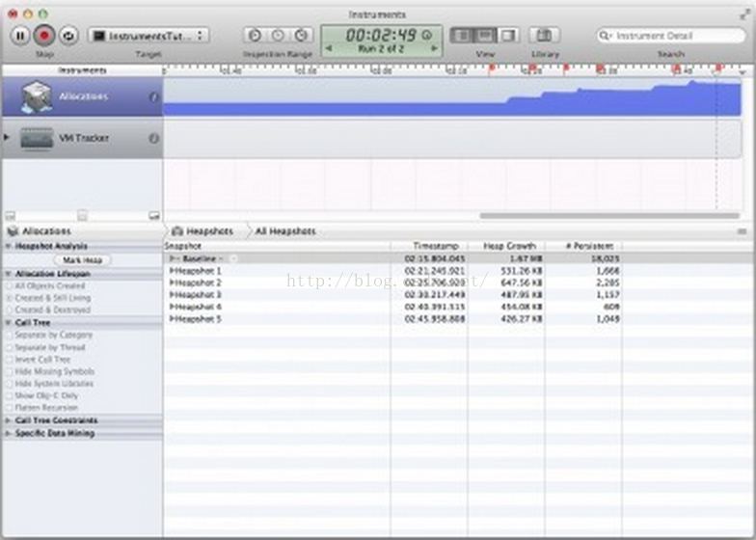The image size is (756, 540).
Task: Go to next run with right arrow
Action: click(x=434, y=48)
